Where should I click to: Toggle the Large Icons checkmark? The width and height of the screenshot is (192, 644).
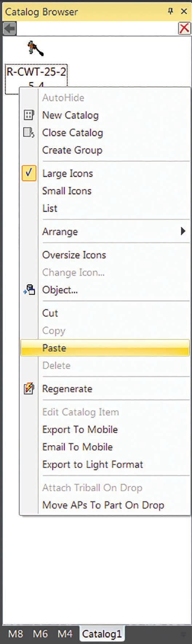(x=29, y=173)
